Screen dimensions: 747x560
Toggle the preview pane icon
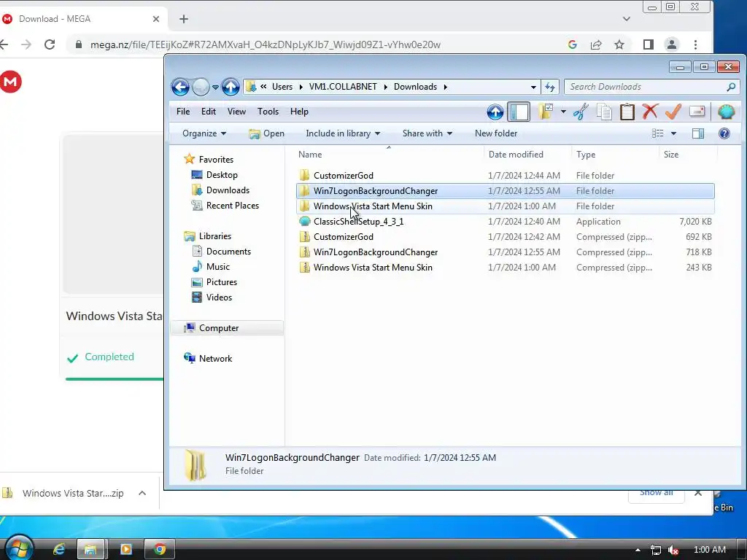click(698, 133)
